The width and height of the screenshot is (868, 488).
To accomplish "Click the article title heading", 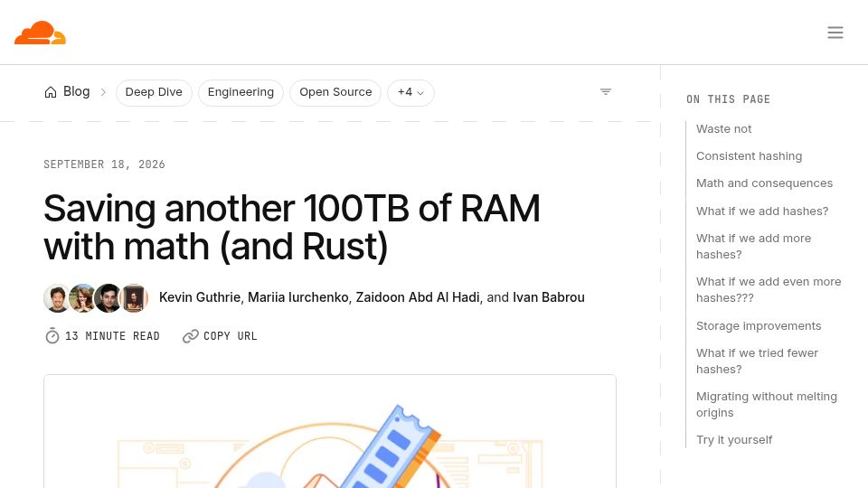I will [292, 228].
